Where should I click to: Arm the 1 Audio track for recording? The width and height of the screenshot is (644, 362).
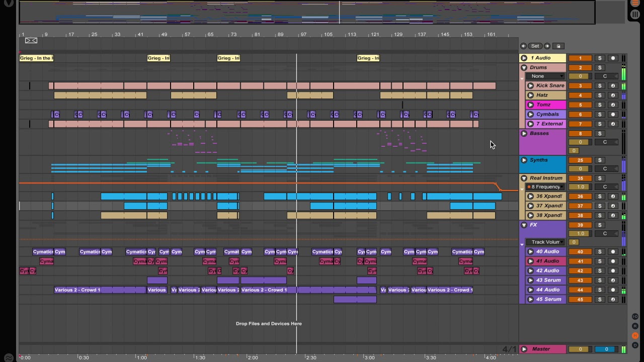click(613, 58)
